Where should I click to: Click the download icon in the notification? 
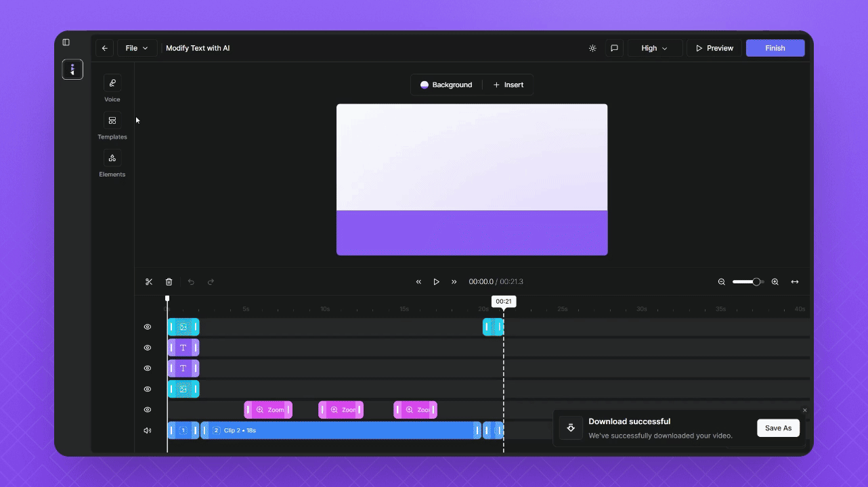tap(571, 428)
